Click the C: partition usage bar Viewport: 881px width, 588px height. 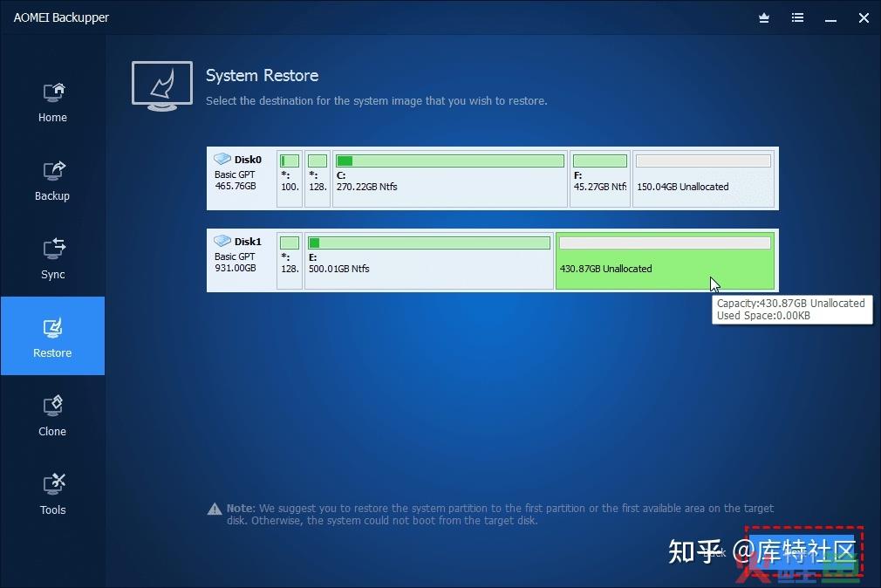coord(450,161)
